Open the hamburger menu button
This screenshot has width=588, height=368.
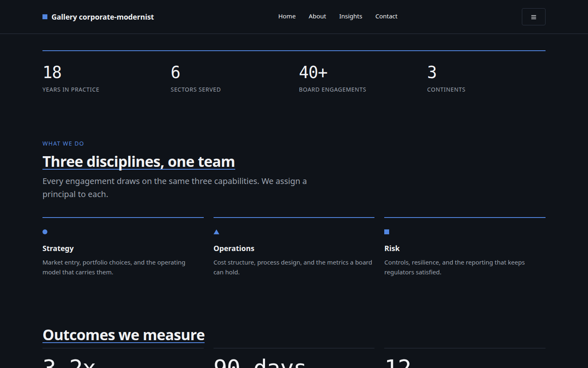(x=533, y=17)
